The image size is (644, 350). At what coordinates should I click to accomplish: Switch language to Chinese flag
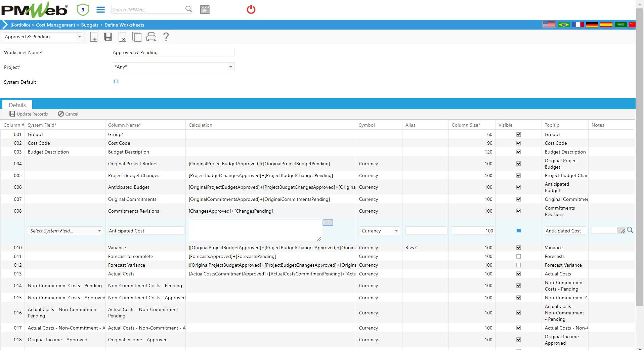point(632,25)
